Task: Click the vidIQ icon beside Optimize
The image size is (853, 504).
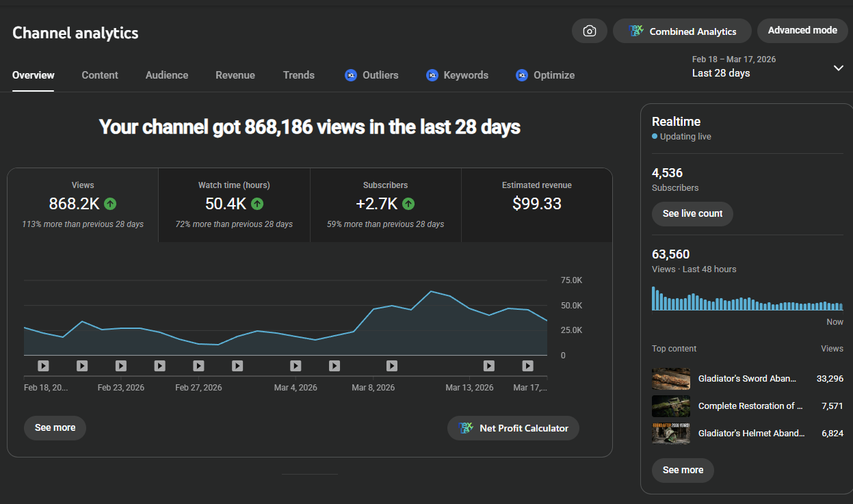Action: click(522, 75)
